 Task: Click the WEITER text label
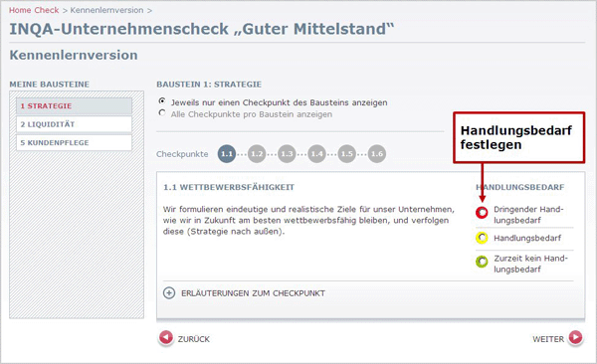(548, 339)
